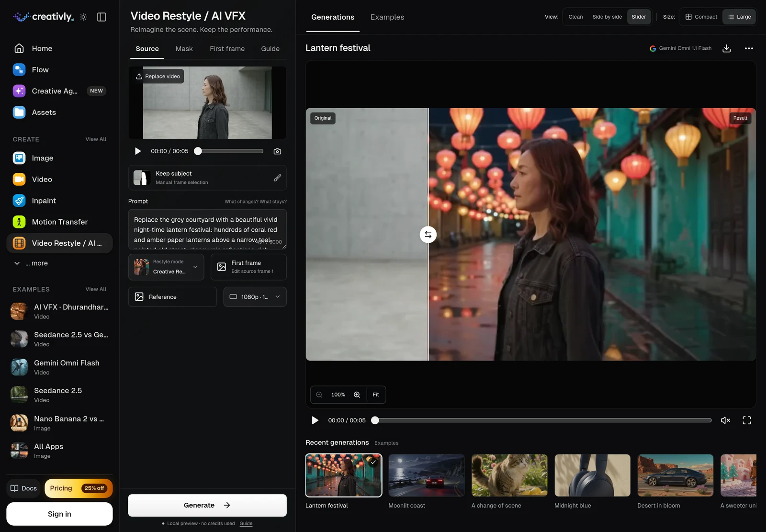Switch to the Guide tab
Viewport: 766px width, 532px height.
pyautogui.click(x=270, y=49)
